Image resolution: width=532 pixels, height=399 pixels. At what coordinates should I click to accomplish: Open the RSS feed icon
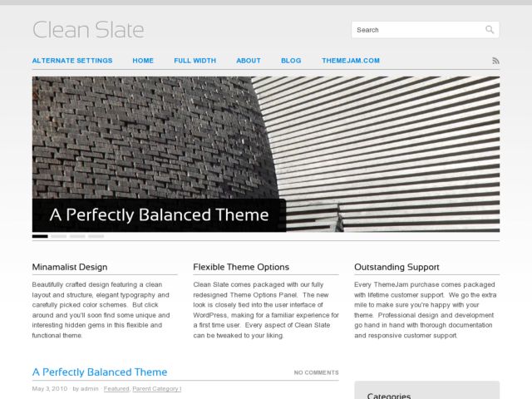pos(495,61)
